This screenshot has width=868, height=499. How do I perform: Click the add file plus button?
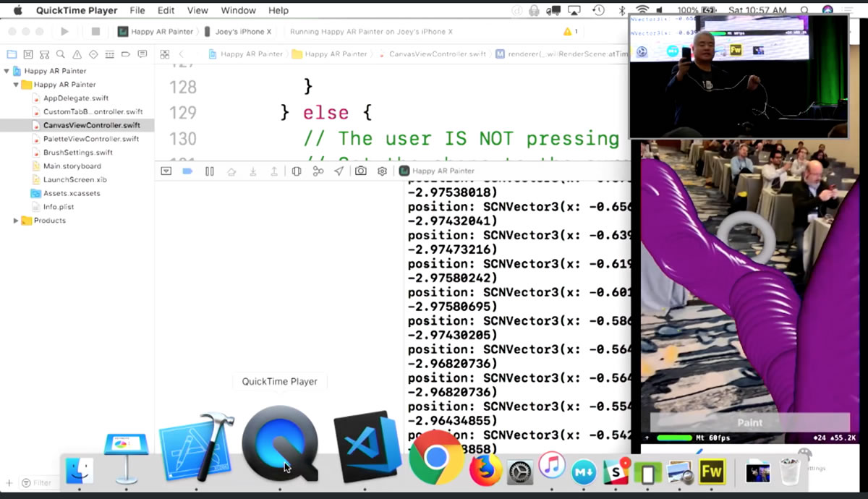click(x=9, y=483)
